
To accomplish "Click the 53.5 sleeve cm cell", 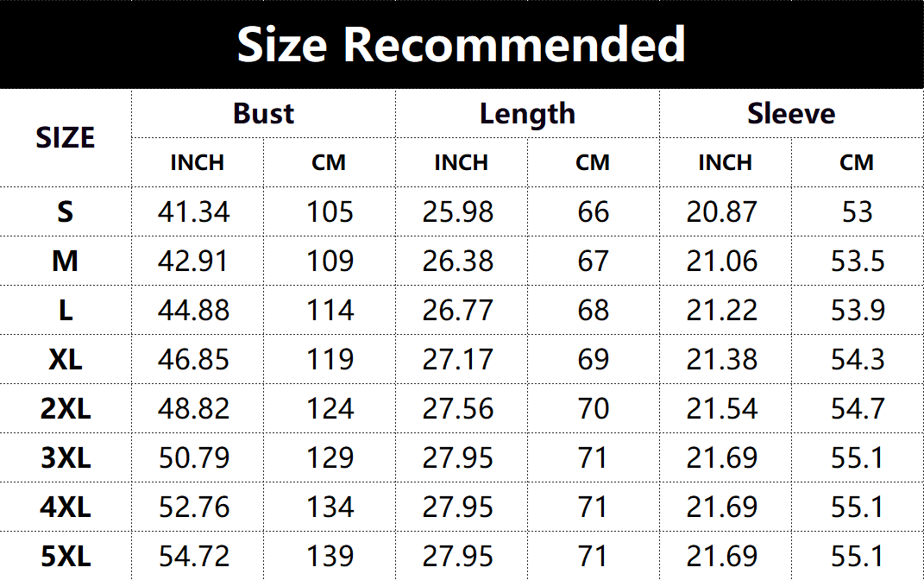I will pyautogui.click(x=858, y=261).
